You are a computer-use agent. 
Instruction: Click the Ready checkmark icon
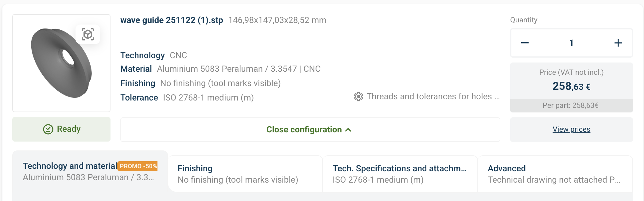tap(48, 129)
